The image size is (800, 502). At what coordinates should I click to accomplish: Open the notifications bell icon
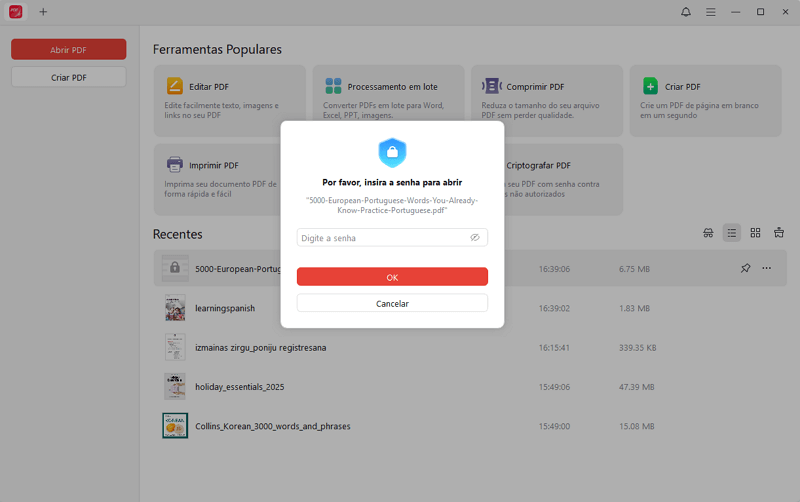(686, 12)
